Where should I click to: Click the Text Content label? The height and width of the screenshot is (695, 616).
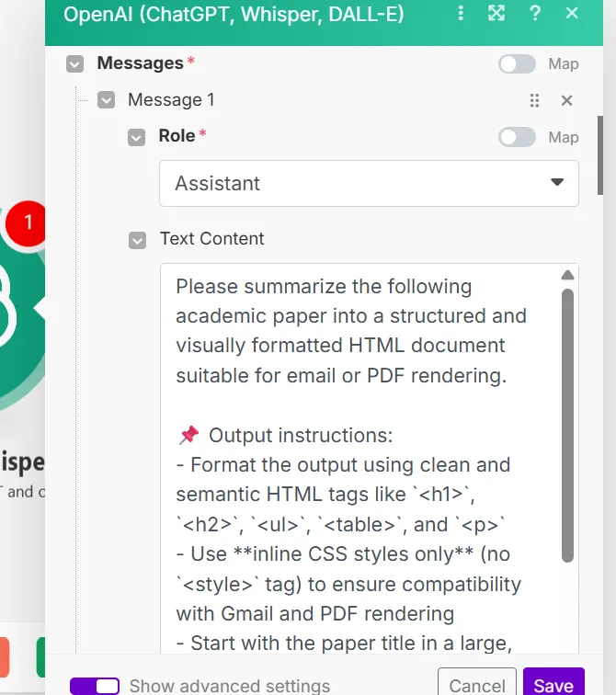(x=211, y=238)
